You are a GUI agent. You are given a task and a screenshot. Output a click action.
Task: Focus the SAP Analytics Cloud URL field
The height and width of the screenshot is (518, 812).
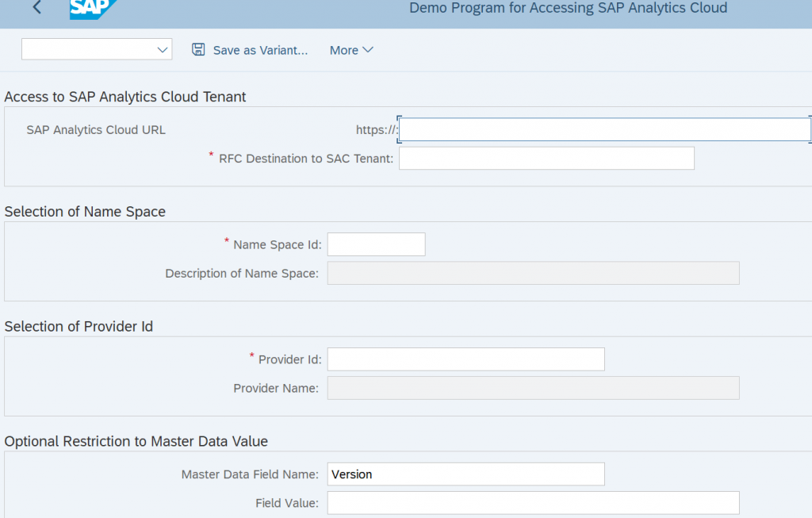coord(603,129)
